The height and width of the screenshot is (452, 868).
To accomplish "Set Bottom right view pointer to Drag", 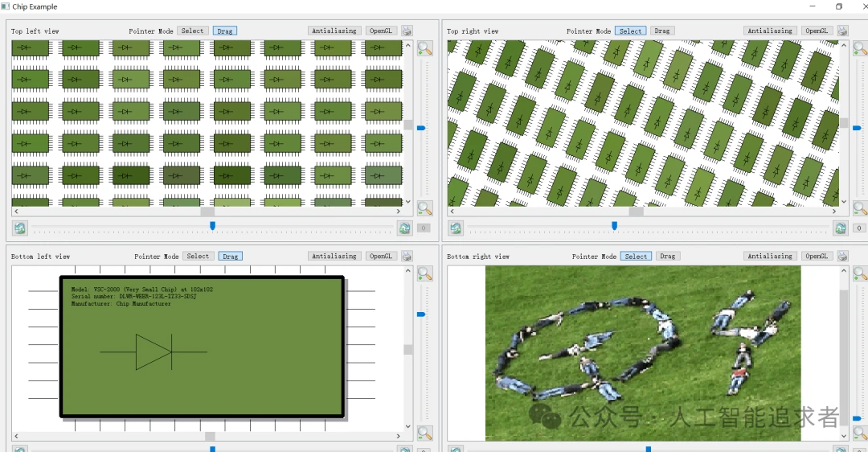I will pos(667,257).
